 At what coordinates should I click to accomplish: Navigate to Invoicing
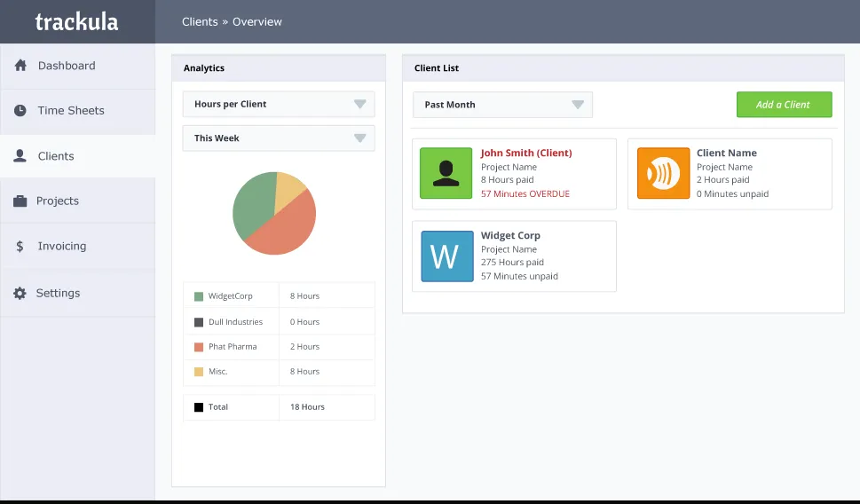77,247
